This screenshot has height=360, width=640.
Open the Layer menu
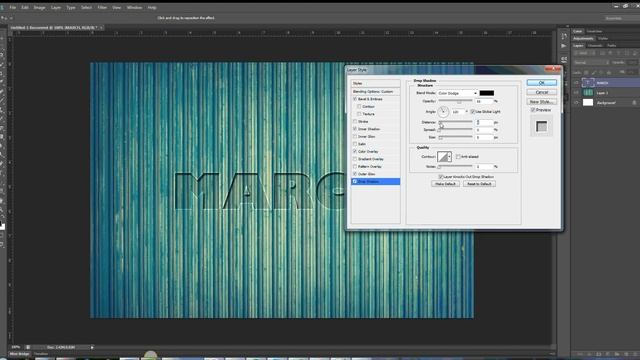pos(56,7)
